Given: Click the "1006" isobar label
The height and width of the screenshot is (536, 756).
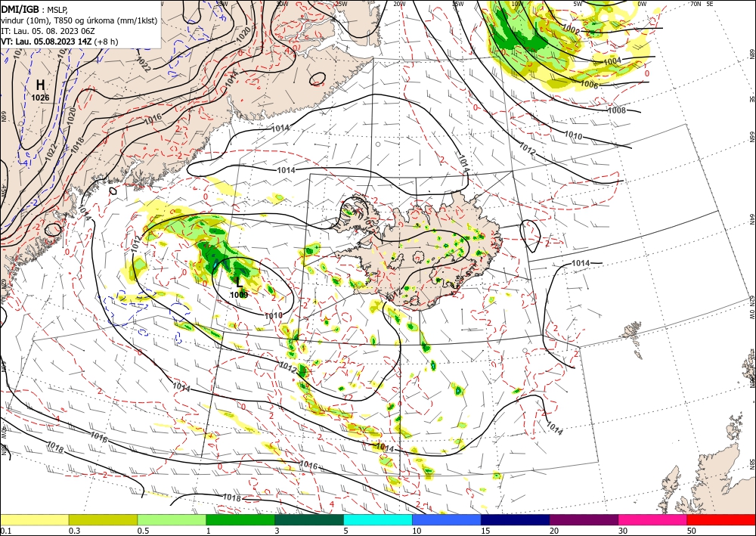Looking at the screenshot, I should coord(589,85).
